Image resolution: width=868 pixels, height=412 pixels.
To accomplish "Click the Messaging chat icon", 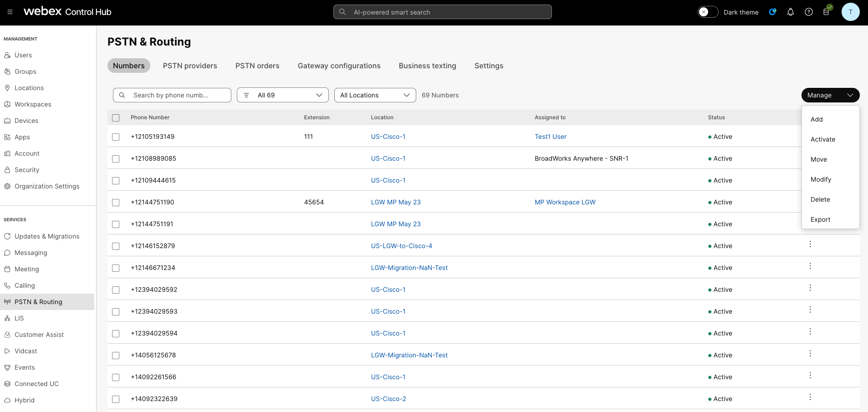I will [x=7, y=253].
